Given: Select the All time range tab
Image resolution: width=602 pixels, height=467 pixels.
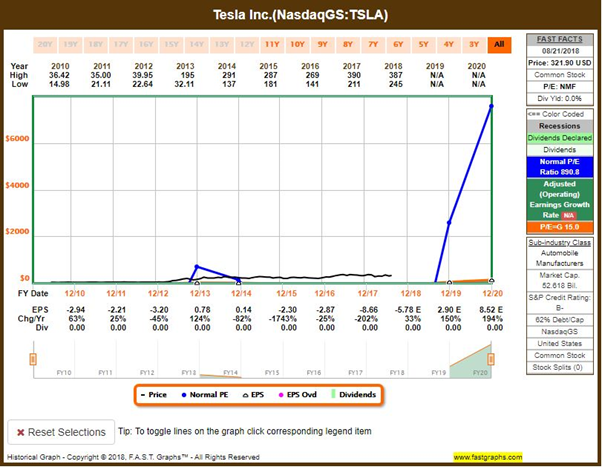Looking at the screenshot, I should click(x=499, y=45).
